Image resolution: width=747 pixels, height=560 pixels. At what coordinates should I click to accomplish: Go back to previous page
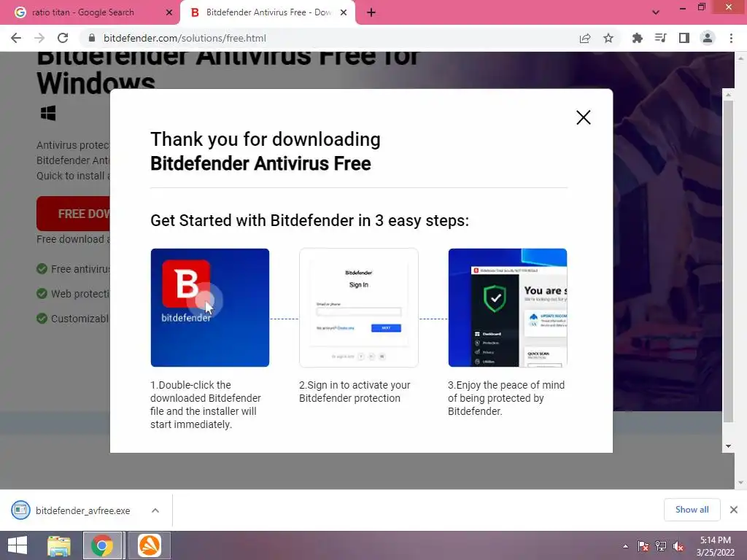pyautogui.click(x=16, y=38)
